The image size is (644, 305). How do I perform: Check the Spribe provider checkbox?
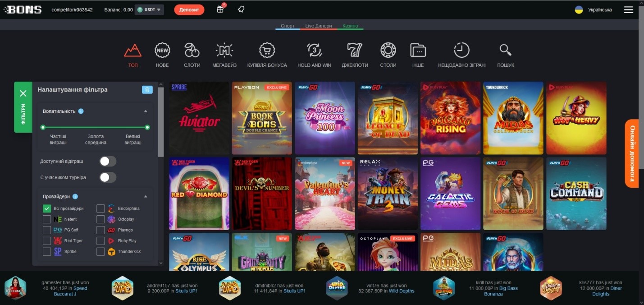(x=47, y=252)
